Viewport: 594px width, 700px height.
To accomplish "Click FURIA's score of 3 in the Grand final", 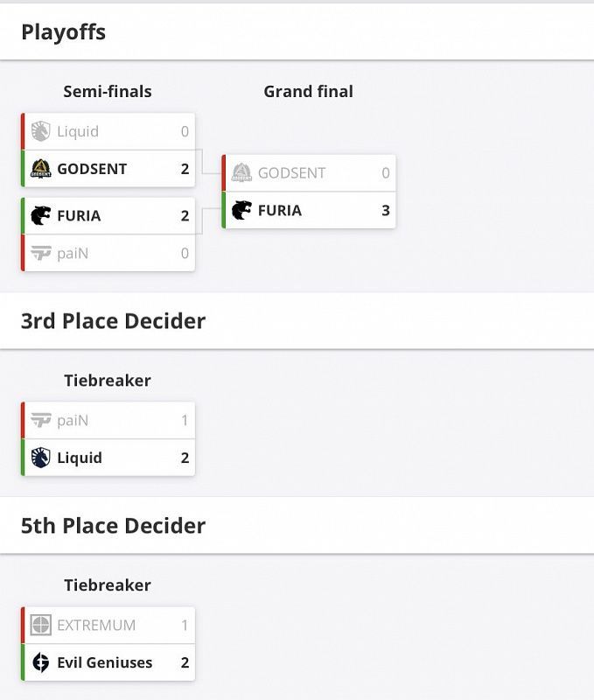I will click(x=386, y=211).
